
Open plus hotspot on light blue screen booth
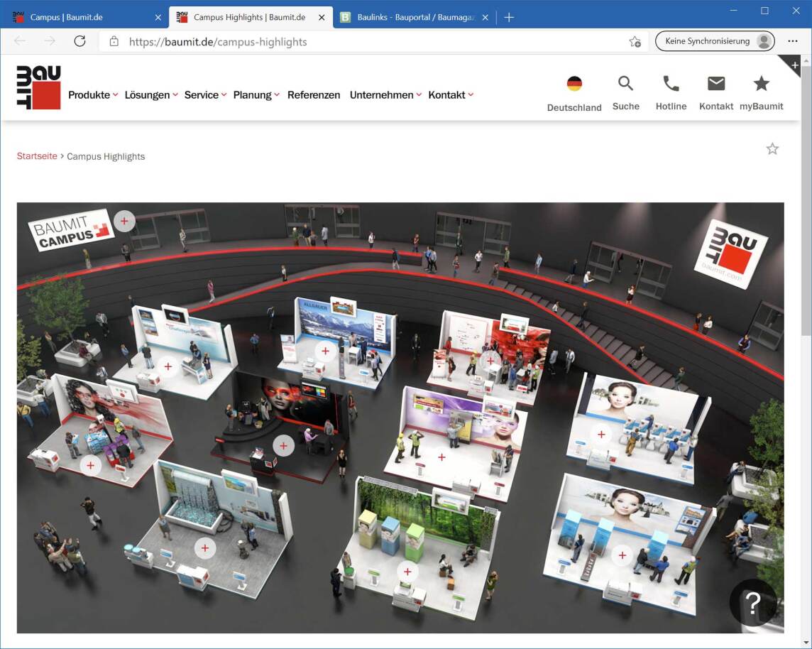tap(168, 366)
